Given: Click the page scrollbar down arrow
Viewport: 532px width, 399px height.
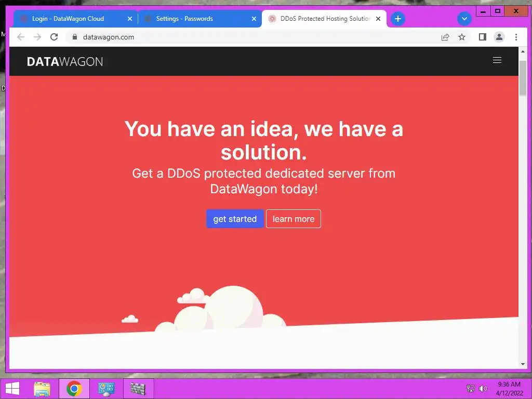Looking at the screenshot, I should pyautogui.click(x=523, y=364).
